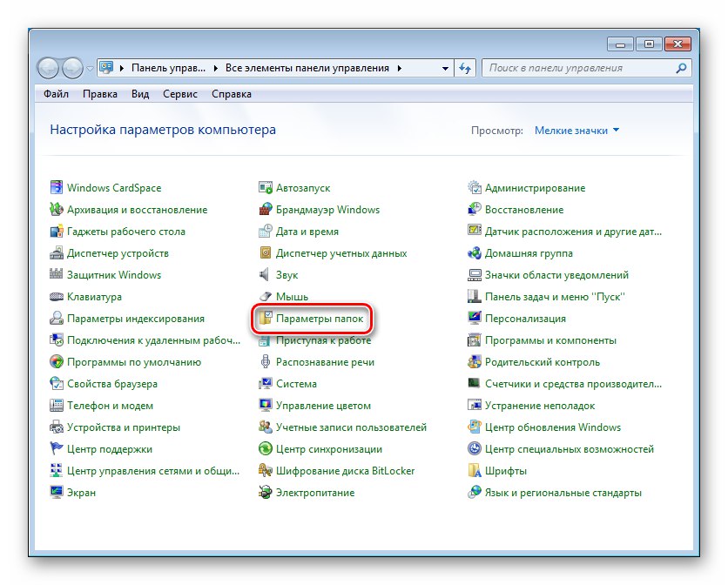Open the Домашняя группа link
Screen dimensions: 728x585
(x=529, y=253)
